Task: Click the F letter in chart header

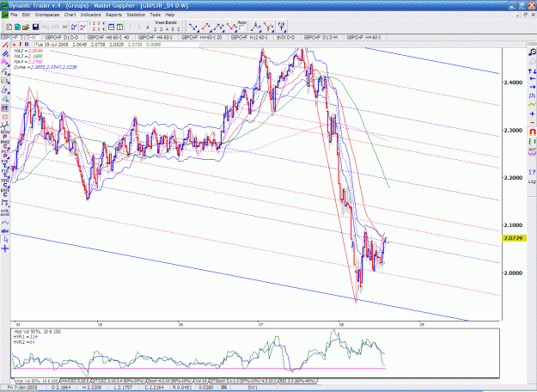Action: [21, 45]
